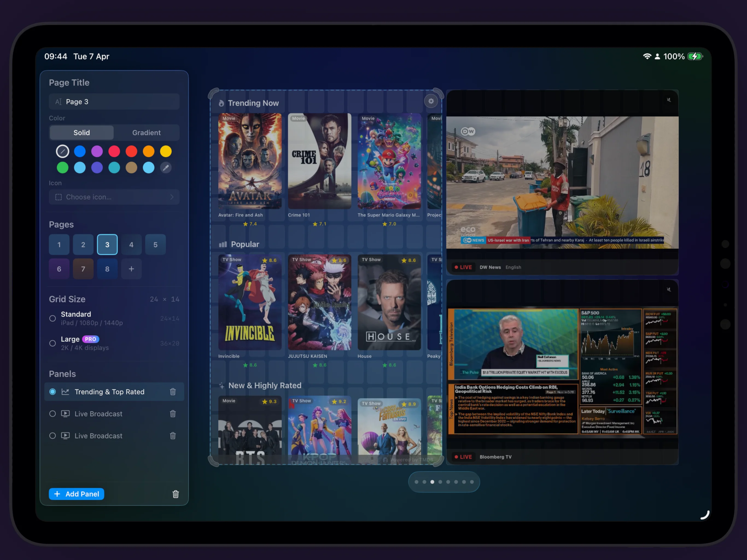Delete the second Live Broadcast panel
The width and height of the screenshot is (747, 560).
(173, 436)
